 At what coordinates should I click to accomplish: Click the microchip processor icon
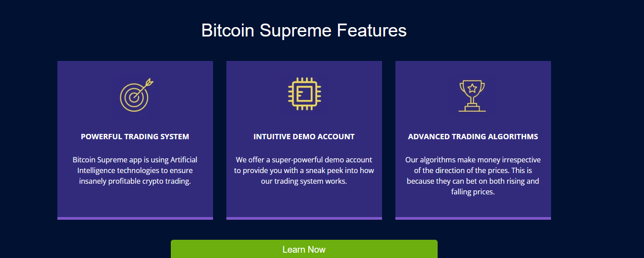click(304, 94)
